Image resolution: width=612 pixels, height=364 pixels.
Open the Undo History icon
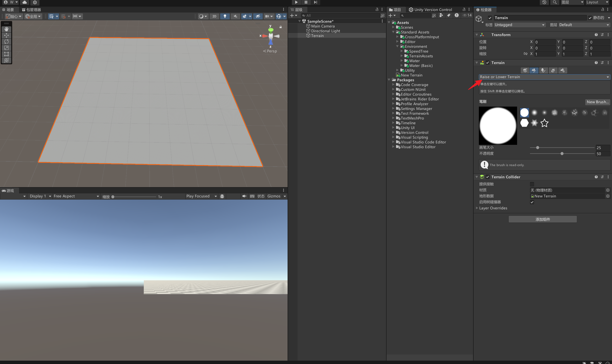544,2
